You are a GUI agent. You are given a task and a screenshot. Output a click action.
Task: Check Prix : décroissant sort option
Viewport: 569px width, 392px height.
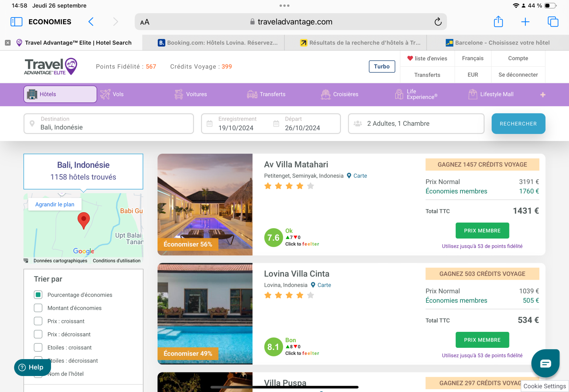[38, 334]
